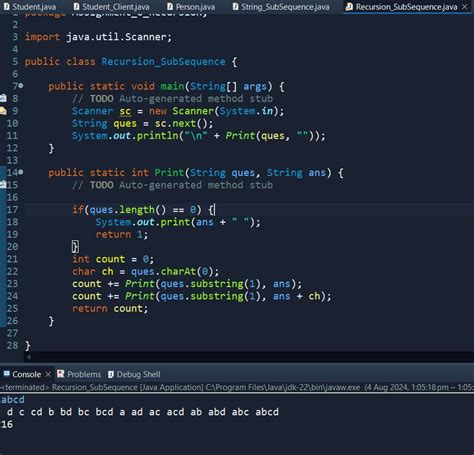This screenshot has width=474, height=455.
Task: Click the String_SubSequence.java file icon in tab
Action: (x=236, y=6)
